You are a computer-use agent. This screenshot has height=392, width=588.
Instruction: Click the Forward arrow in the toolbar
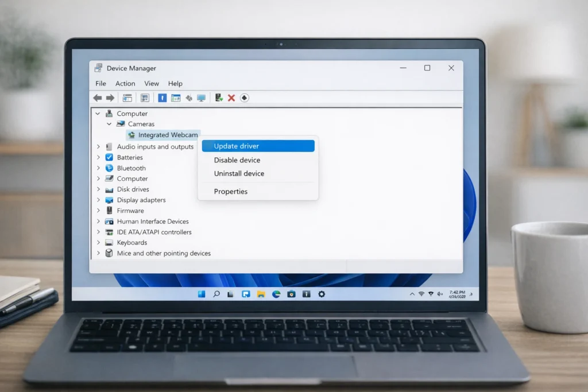(109, 98)
